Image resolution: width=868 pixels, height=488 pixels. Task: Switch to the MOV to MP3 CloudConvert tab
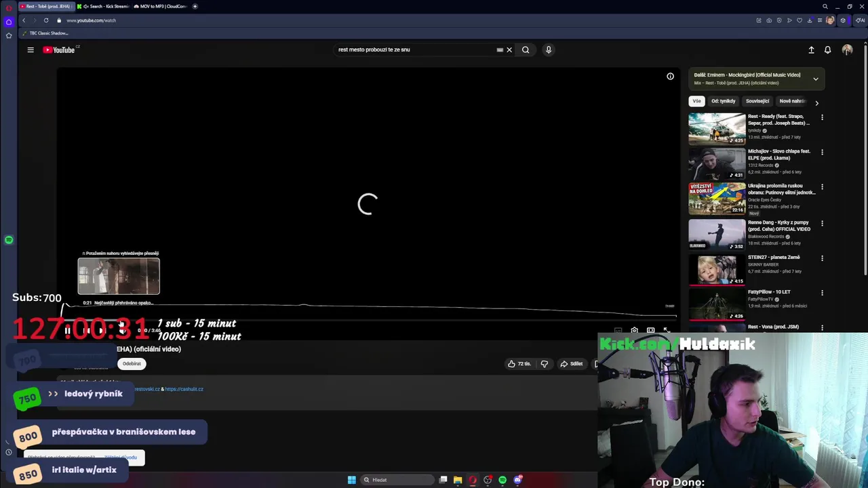point(160,6)
